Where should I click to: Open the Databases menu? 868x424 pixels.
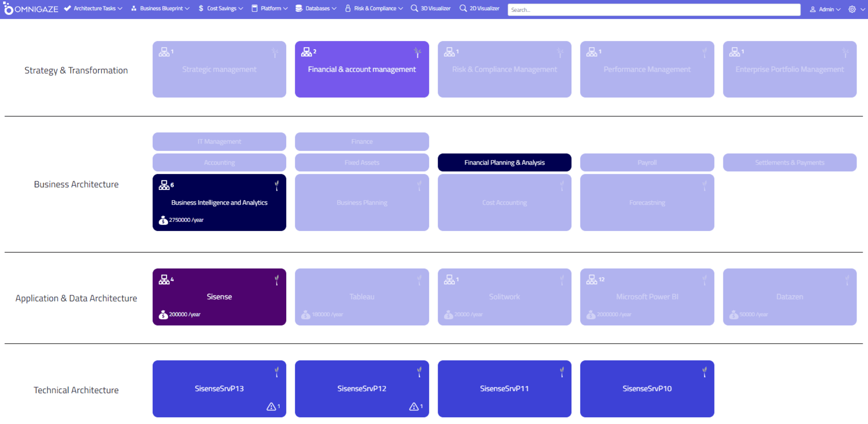point(316,9)
